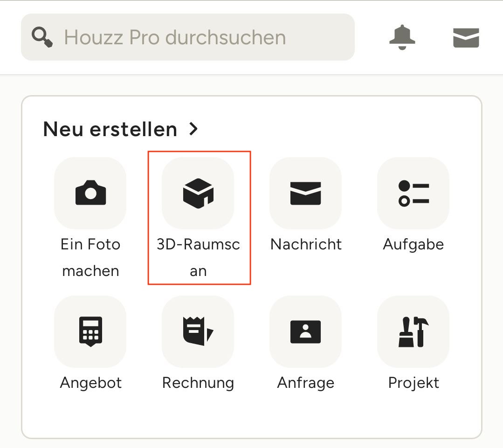Viewport: 503px width, 448px height.
Task: Click the Ein Foto machen text label
Action: pyautogui.click(x=90, y=257)
